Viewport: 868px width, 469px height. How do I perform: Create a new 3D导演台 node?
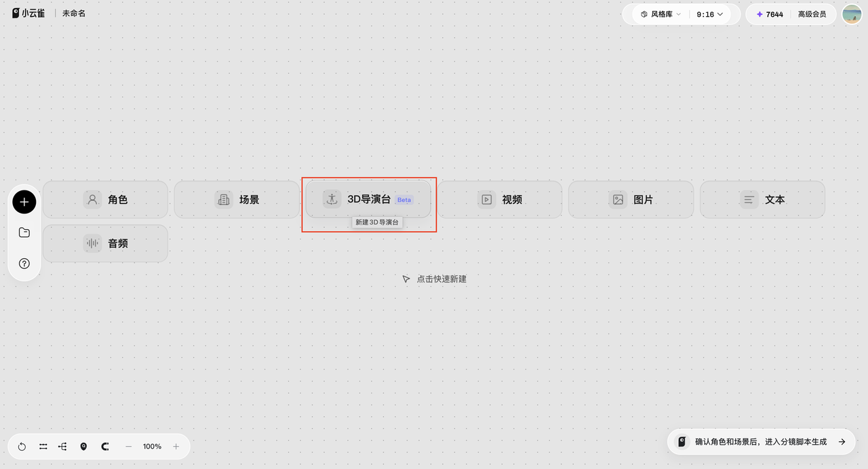pyautogui.click(x=368, y=199)
